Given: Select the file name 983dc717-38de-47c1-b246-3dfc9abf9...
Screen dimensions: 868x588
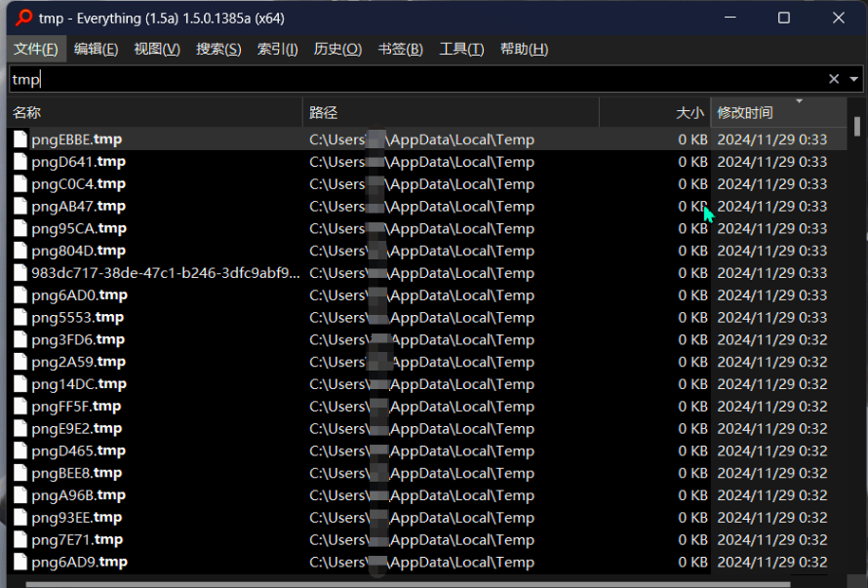Looking at the screenshot, I should [166, 272].
